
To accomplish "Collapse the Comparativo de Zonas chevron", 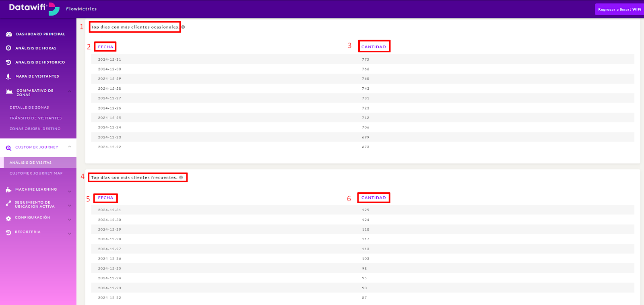I will click(x=70, y=91).
